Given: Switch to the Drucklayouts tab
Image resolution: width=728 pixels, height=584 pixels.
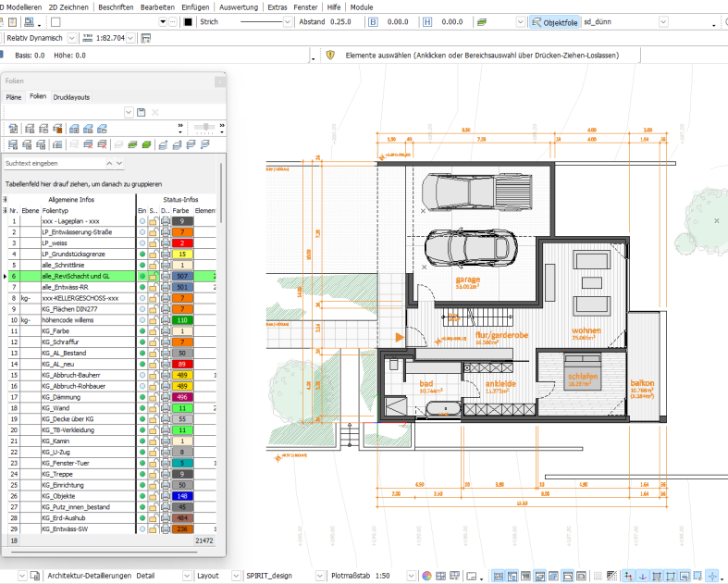Looking at the screenshot, I should (x=71, y=96).
